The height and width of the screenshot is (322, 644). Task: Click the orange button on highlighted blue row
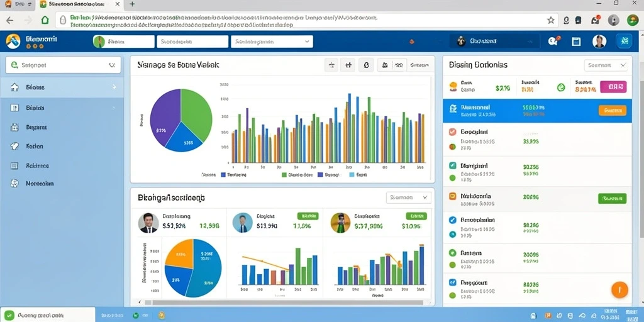tap(613, 110)
